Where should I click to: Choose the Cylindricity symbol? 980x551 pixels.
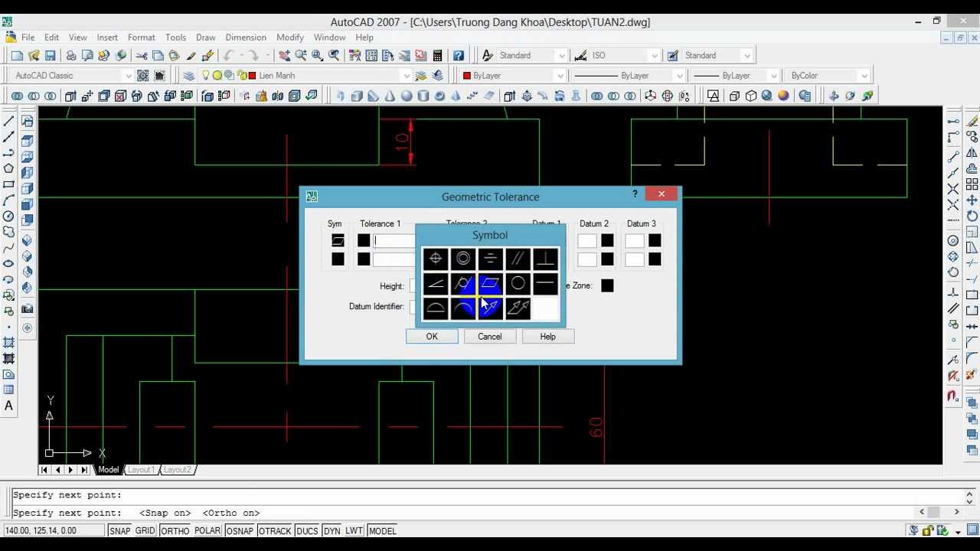click(x=463, y=284)
